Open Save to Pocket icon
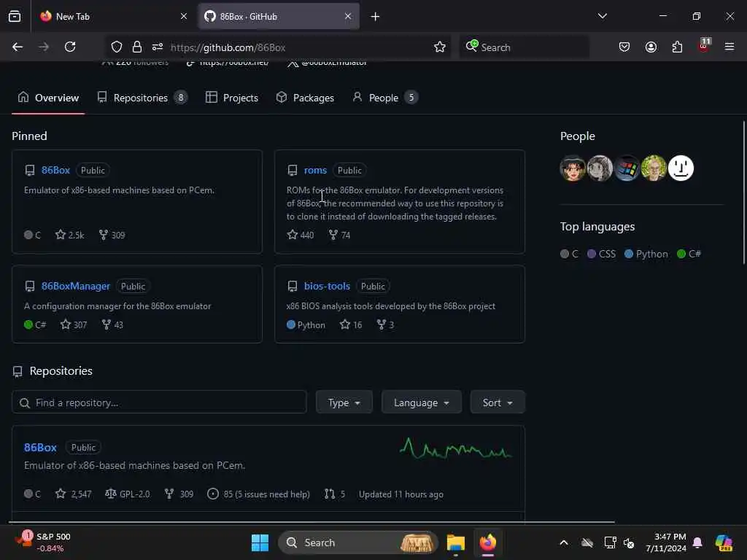Viewport: 747px width, 560px height. coord(624,47)
